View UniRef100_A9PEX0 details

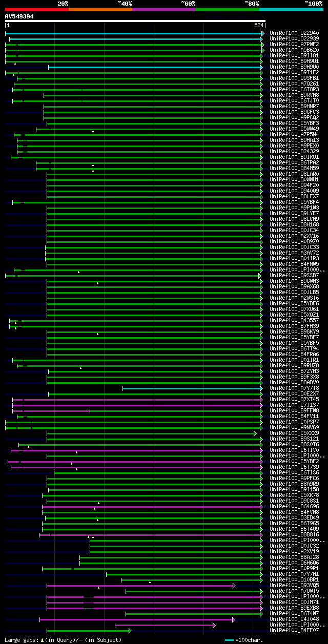click(294, 146)
